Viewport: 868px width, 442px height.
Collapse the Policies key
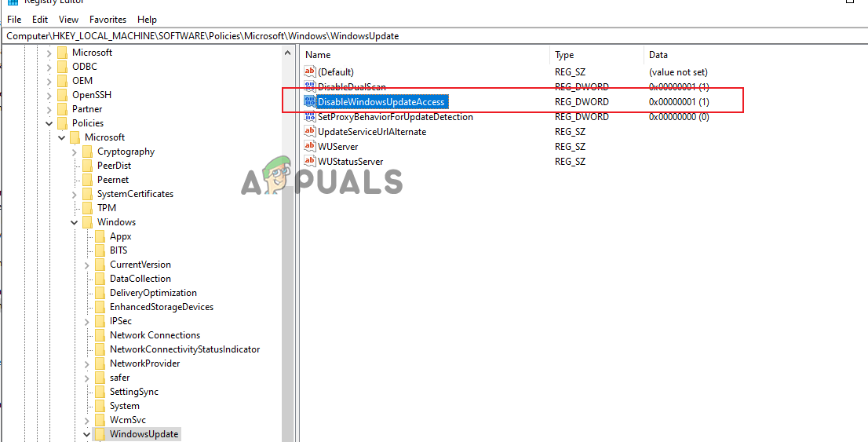click(x=49, y=123)
